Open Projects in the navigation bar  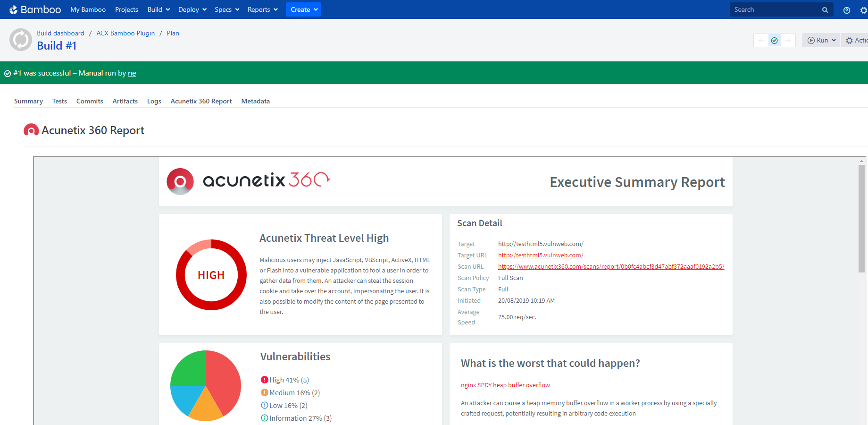point(126,9)
